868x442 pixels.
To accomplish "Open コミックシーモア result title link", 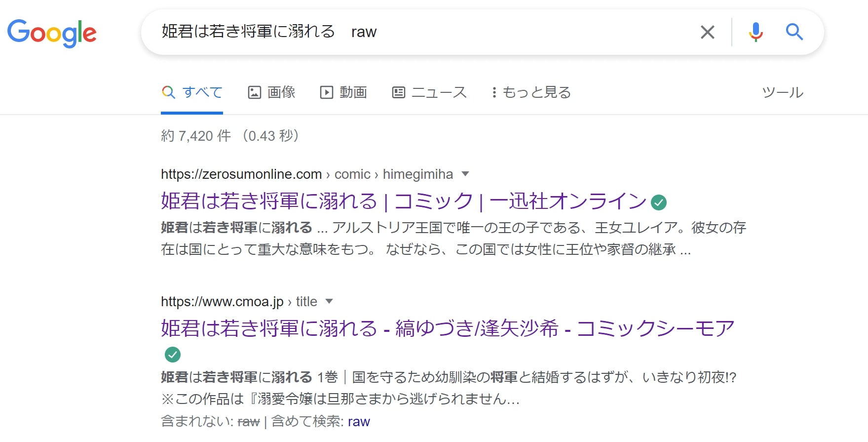I will [448, 328].
